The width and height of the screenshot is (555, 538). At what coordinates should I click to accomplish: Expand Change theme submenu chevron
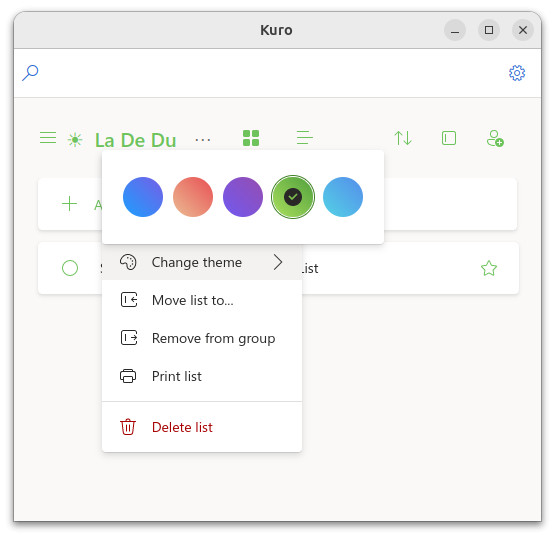[278, 262]
